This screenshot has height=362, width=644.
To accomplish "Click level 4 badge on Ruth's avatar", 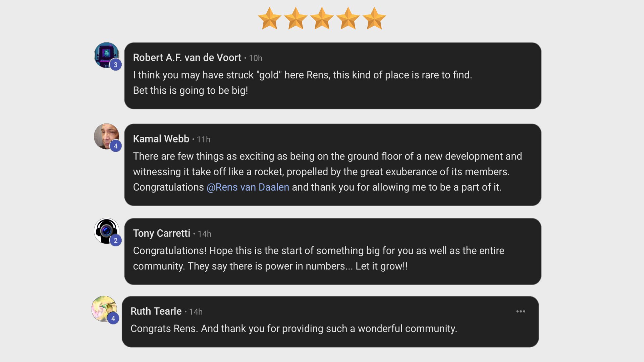I will click(x=113, y=318).
